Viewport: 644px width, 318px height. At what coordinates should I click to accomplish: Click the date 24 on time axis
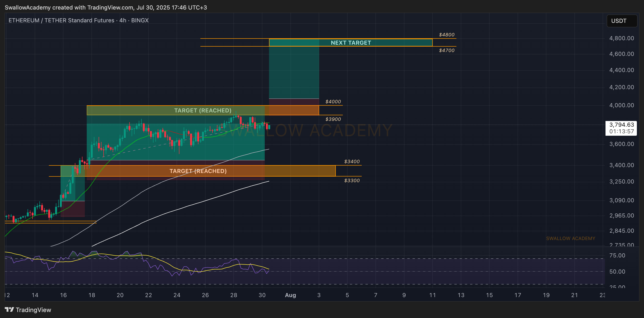tap(177, 295)
